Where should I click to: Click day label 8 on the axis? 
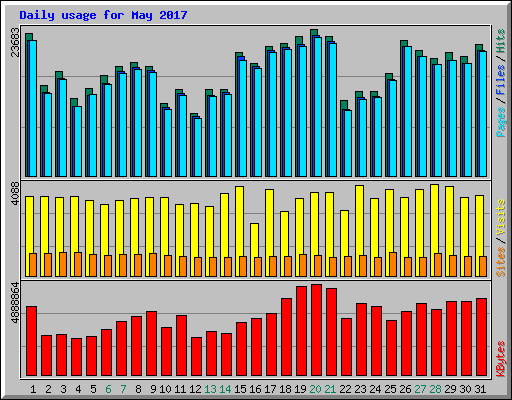138,389
